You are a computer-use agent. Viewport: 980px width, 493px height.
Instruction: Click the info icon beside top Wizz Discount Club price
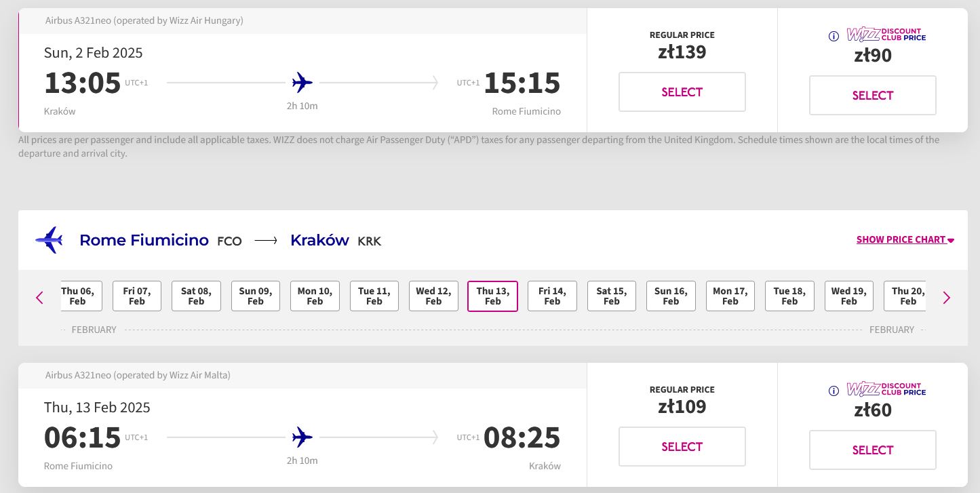[834, 37]
